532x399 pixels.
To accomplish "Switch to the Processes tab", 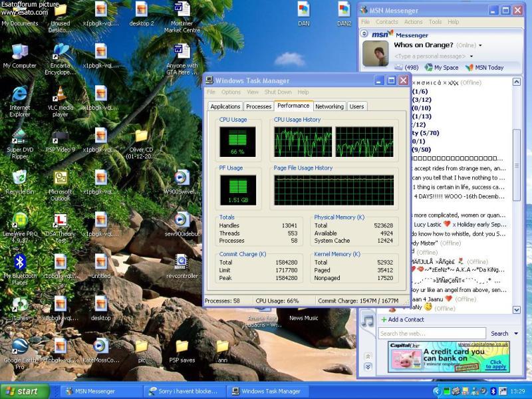I will point(259,106).
